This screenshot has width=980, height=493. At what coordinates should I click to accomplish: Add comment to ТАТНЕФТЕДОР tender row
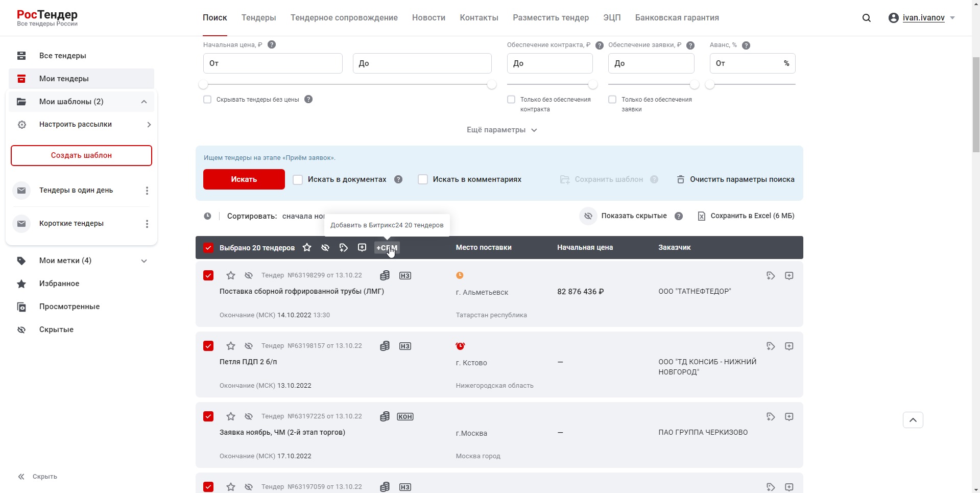point(789,276)
